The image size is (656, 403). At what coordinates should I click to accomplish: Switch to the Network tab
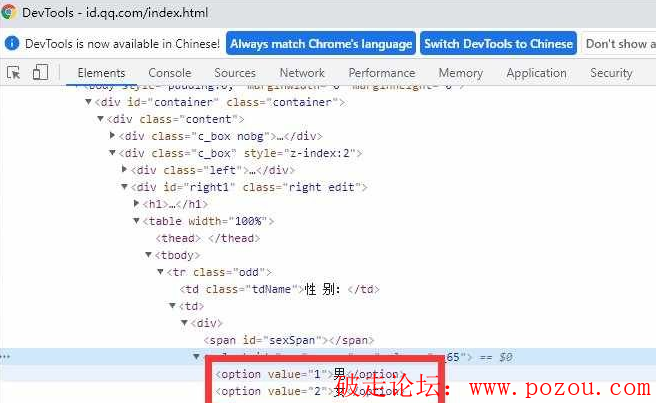tap(302, 73)
